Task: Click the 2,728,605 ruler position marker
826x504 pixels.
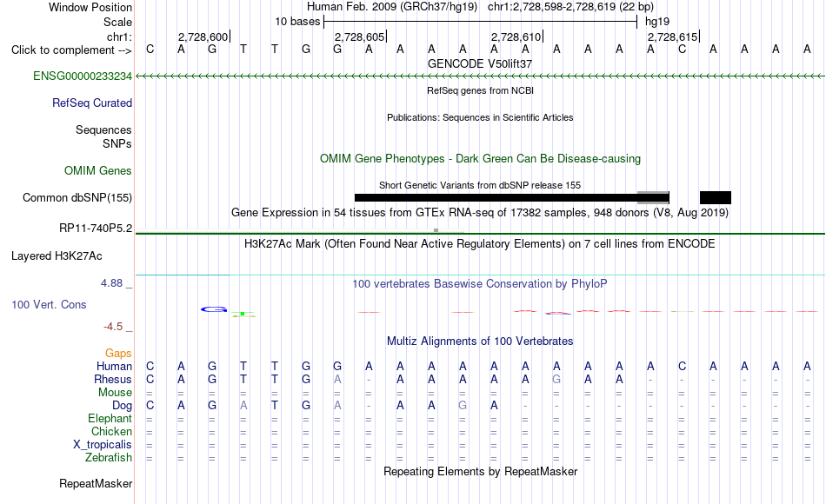Action: click(x=360, y=36)
